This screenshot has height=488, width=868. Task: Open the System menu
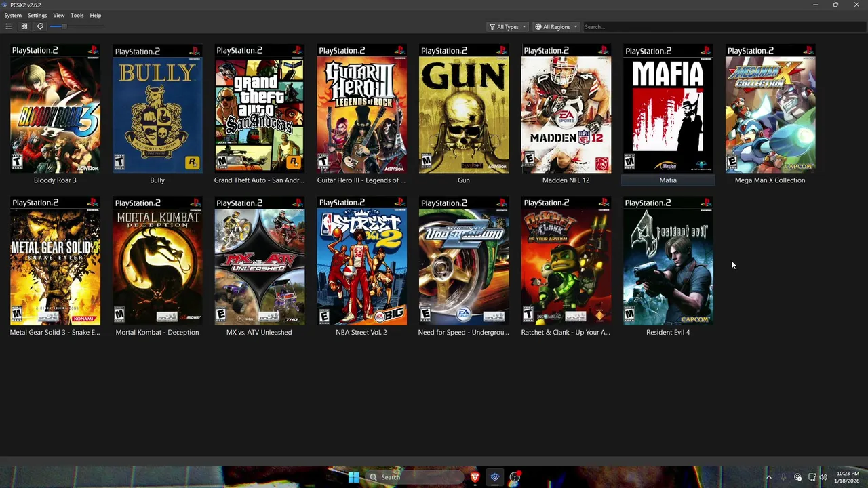pos(13,15)
